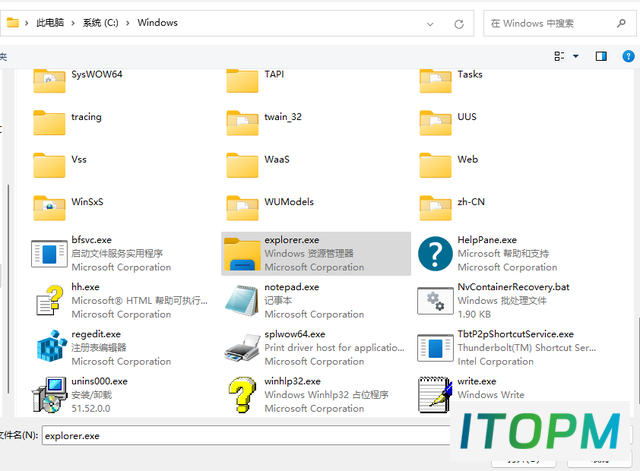
Task: Select the tracing folder icon
Action: click(x=49, y=122)
